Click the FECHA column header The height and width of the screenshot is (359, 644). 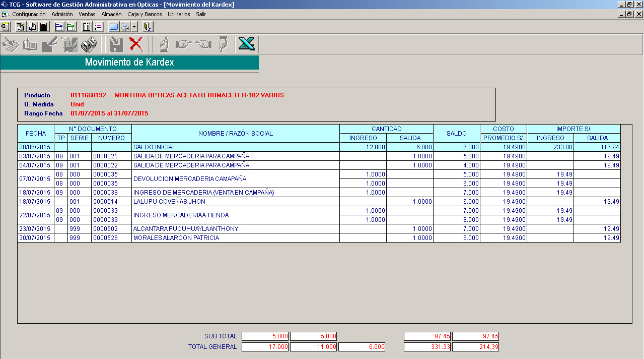(36, 134)
